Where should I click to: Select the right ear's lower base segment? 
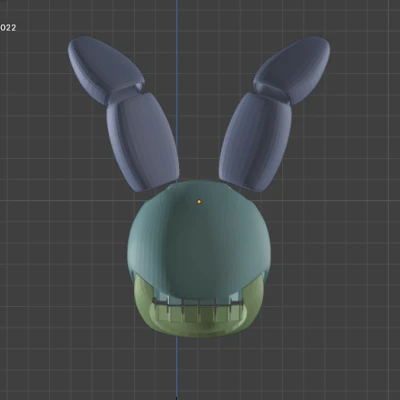pyautogui.click(x=255, y=143)
